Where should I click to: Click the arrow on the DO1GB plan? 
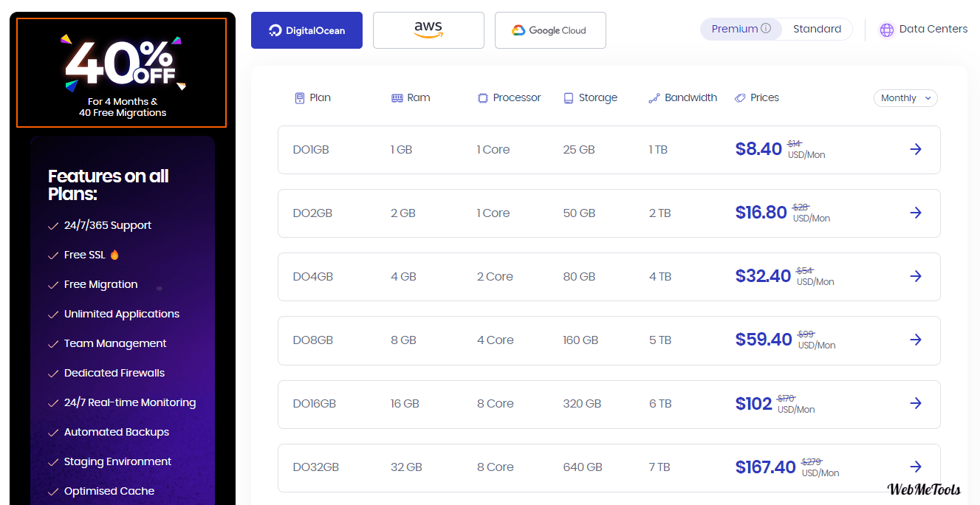[916, 149]
